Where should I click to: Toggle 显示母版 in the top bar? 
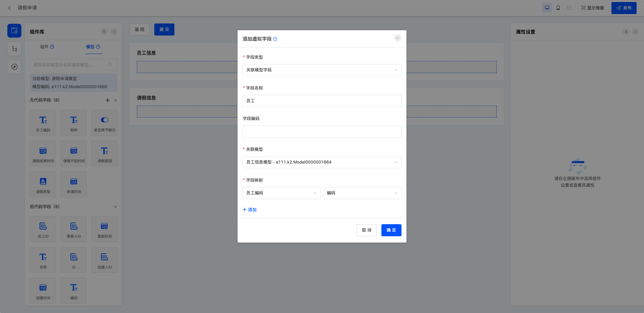point(593,8)
